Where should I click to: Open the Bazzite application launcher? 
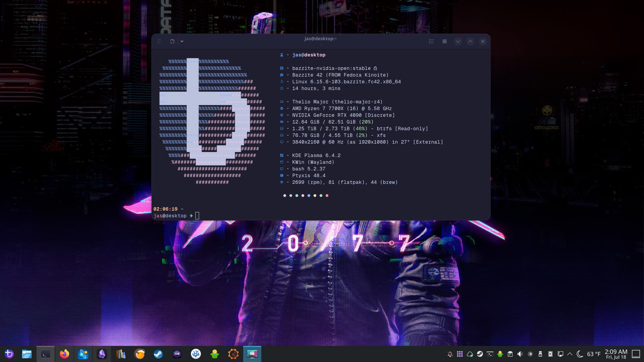click(x=9, y=354)
